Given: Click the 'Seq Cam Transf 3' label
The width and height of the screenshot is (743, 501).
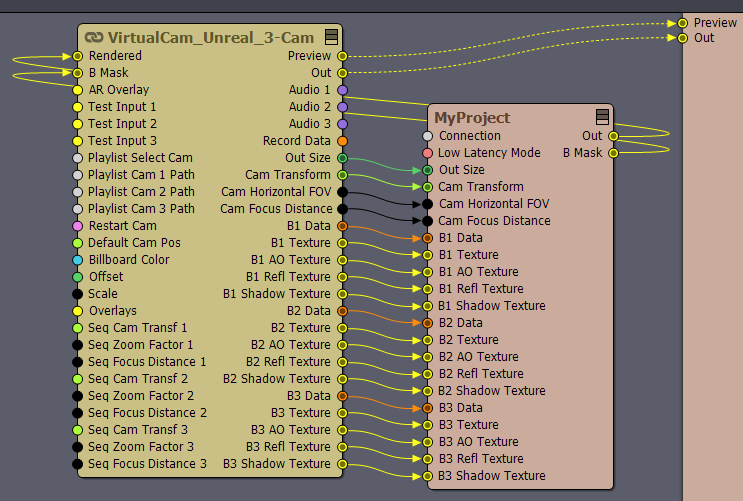Looking at the screenshot, I should pyautogui.click(x=138, y=430).
